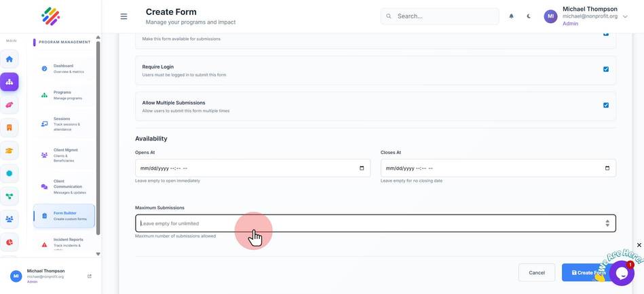This screenshot has width=644, height=294.
Task: Toggle the form availability checkbox at top
Action: point(606,34)
